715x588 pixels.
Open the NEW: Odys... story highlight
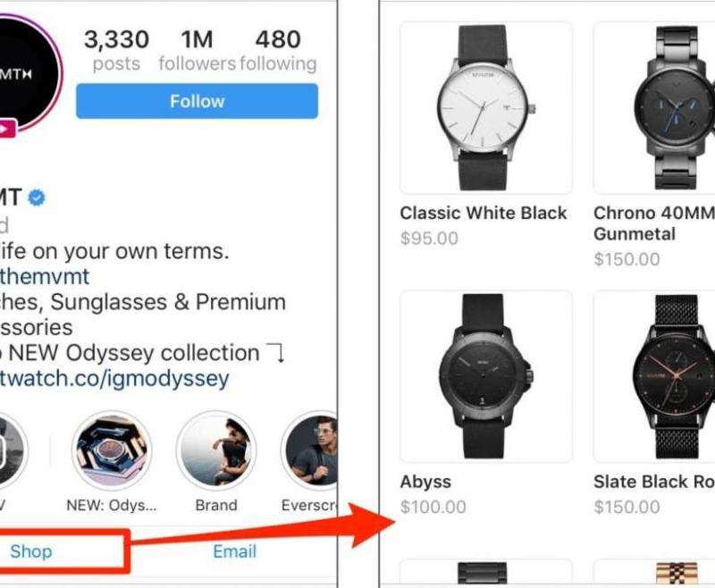click(112, 450)
